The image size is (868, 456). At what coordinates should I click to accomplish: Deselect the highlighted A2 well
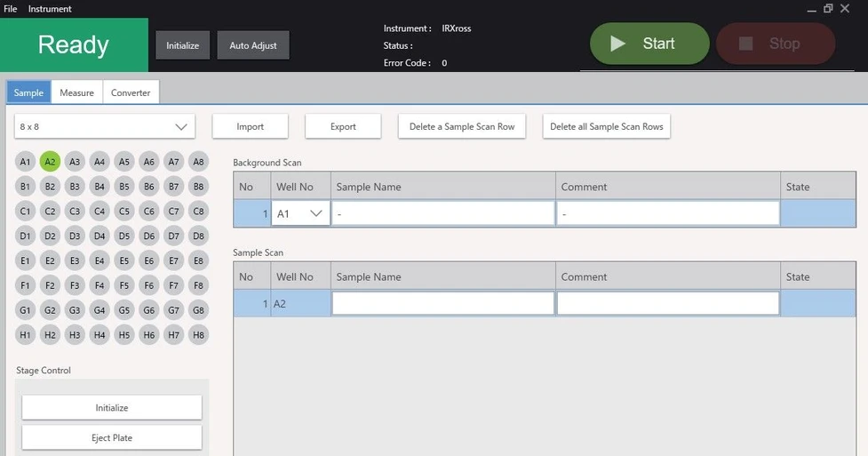point(50,162)
